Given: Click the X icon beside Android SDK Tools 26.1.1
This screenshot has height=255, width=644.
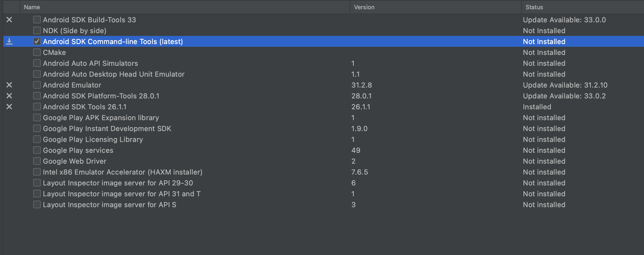Looking at the screenshot, I should pos(9,107).
